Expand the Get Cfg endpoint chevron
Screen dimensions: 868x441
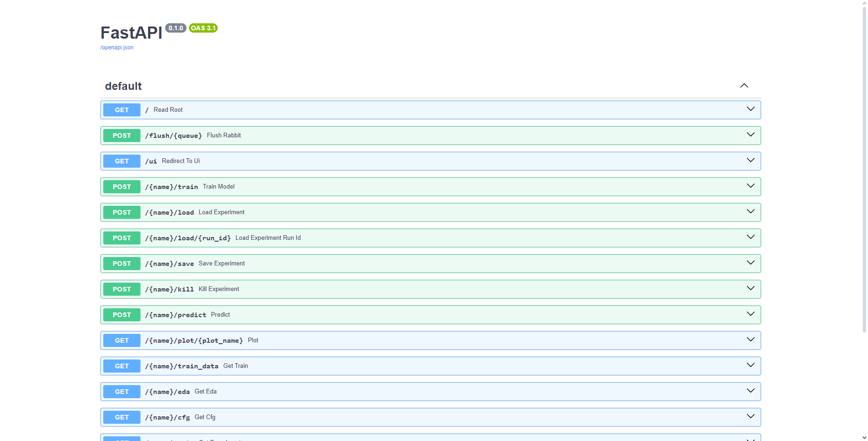click(x=750, y=416)
